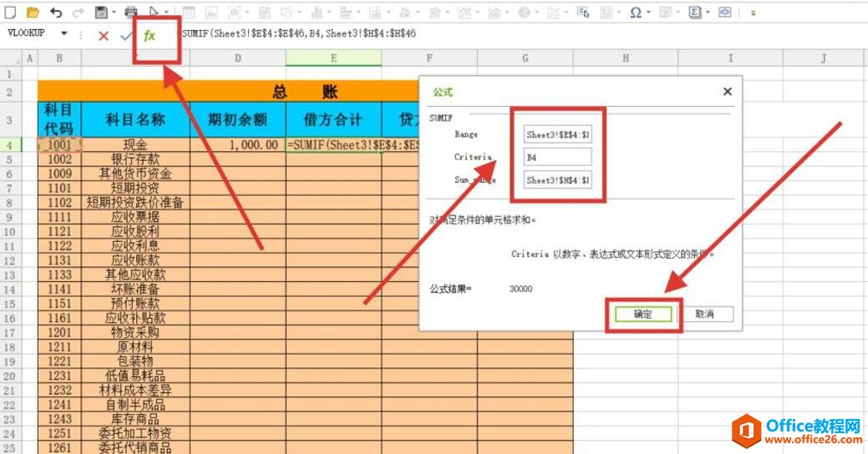
Task: Select the 科目名称 header cell
Action: click(x=135, y=119)
